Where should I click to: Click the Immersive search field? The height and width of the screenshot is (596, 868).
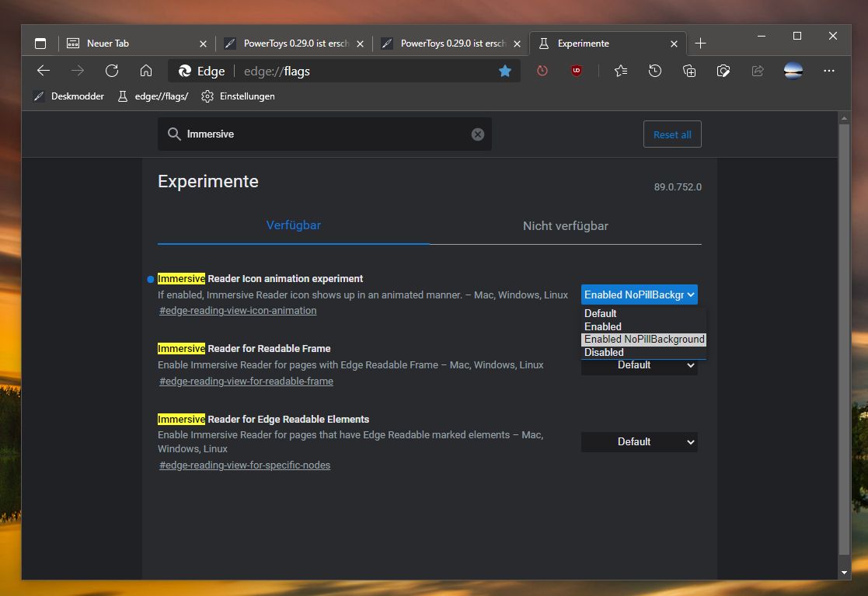[x=324, y=134]
